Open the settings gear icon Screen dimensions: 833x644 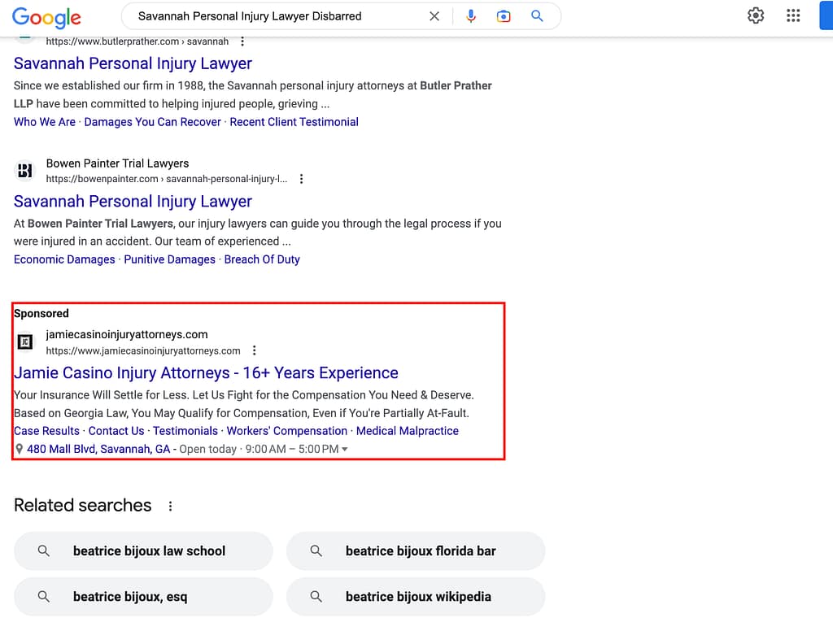point(756,16)
